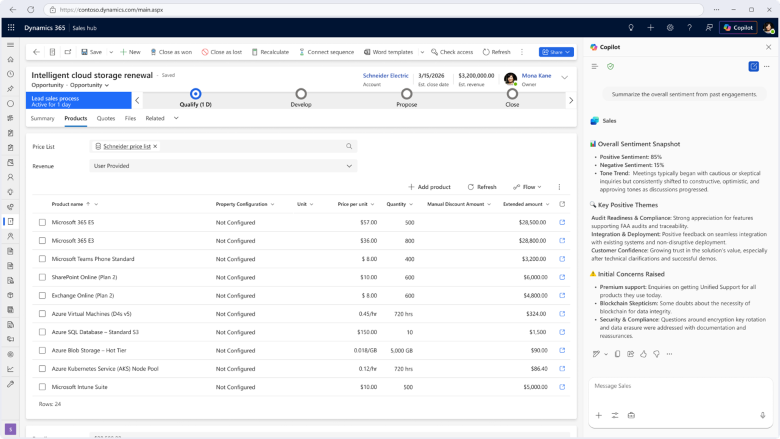Open Word templates
This screenshot has height=439, width=780.
coord(389,52)
